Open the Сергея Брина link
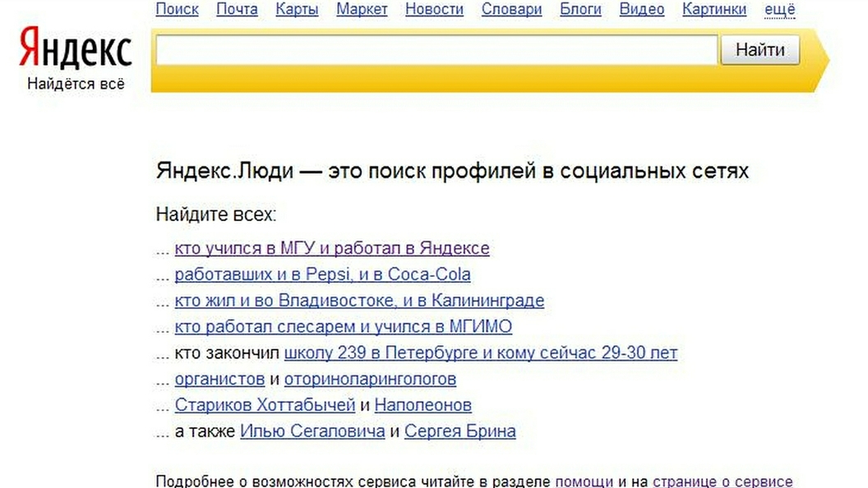Screen dimensions: 868x488 460,431
